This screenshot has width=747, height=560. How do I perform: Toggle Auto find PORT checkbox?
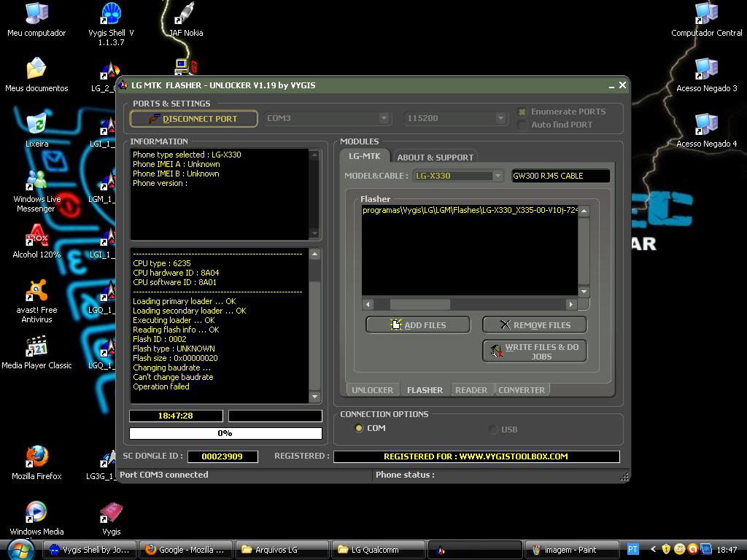click(x=522, y=125)
